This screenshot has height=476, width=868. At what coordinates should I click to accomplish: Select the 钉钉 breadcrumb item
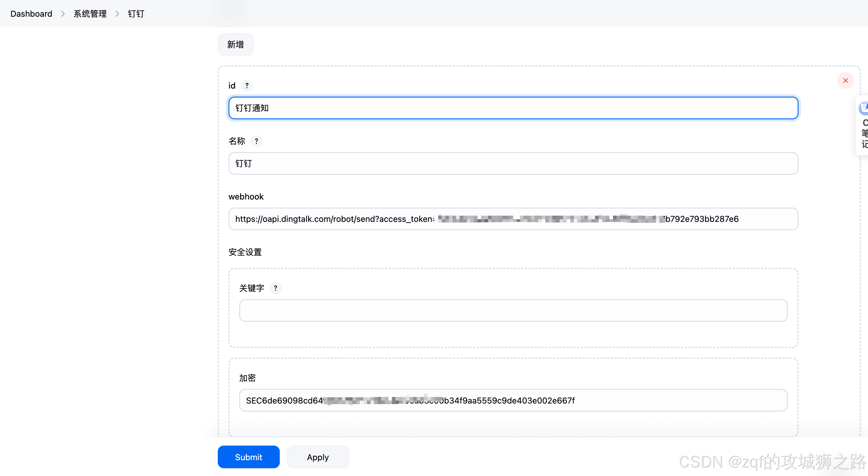pos(136,14)
